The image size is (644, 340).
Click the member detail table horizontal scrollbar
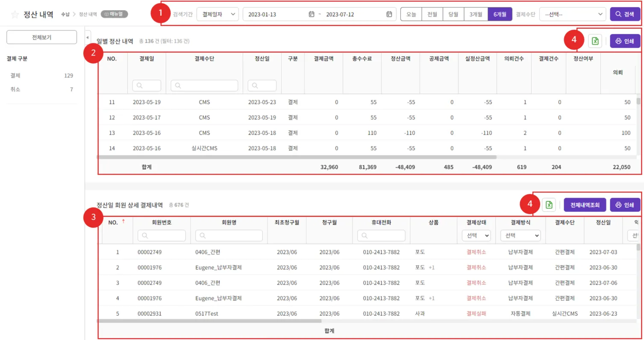point(209,321)
